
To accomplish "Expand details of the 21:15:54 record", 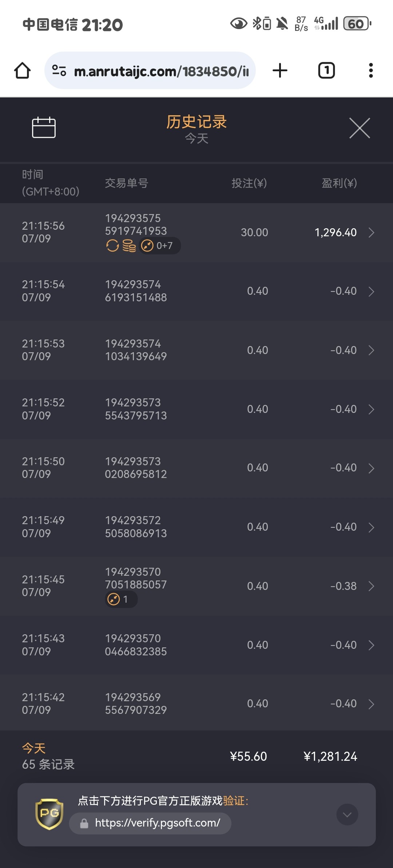I will tap(371, 292).
